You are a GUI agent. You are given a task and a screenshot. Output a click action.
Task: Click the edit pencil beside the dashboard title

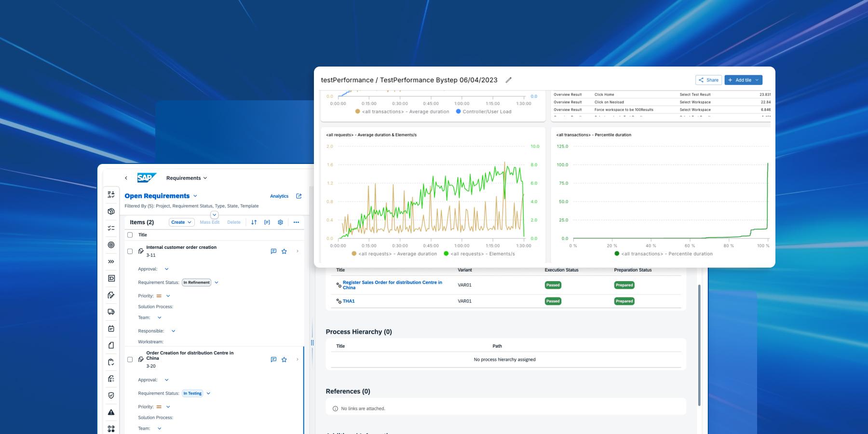coord(508,80)
